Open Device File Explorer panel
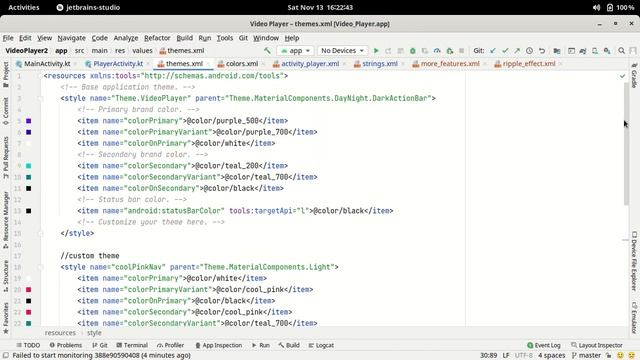The image size is (640, 360). 634,261
